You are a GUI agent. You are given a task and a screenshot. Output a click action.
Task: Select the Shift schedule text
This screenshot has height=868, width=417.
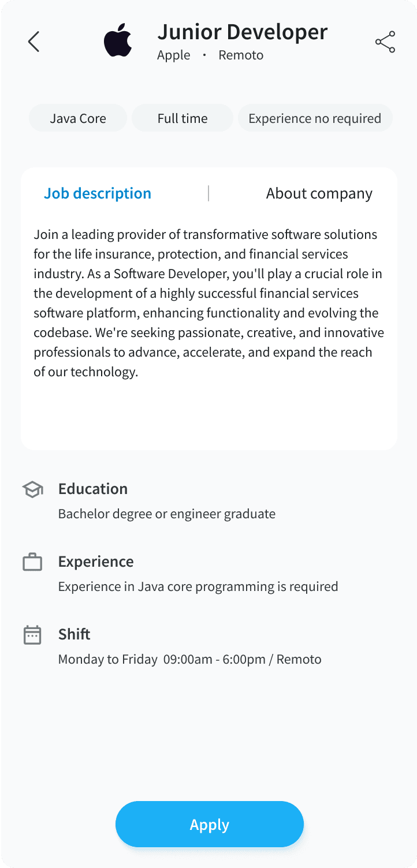tap(189, 659)
